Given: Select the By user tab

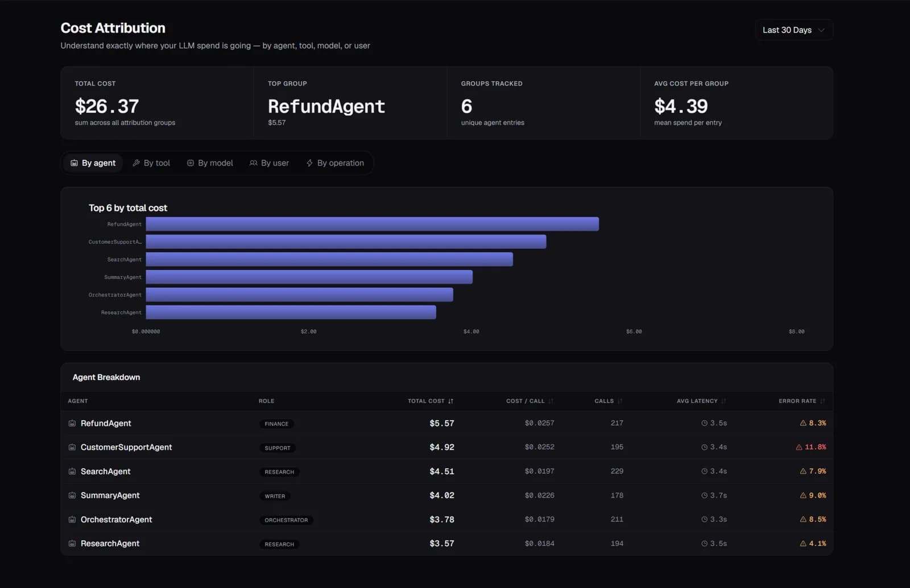Looking at the screenshot, I should tap(269, 163).
